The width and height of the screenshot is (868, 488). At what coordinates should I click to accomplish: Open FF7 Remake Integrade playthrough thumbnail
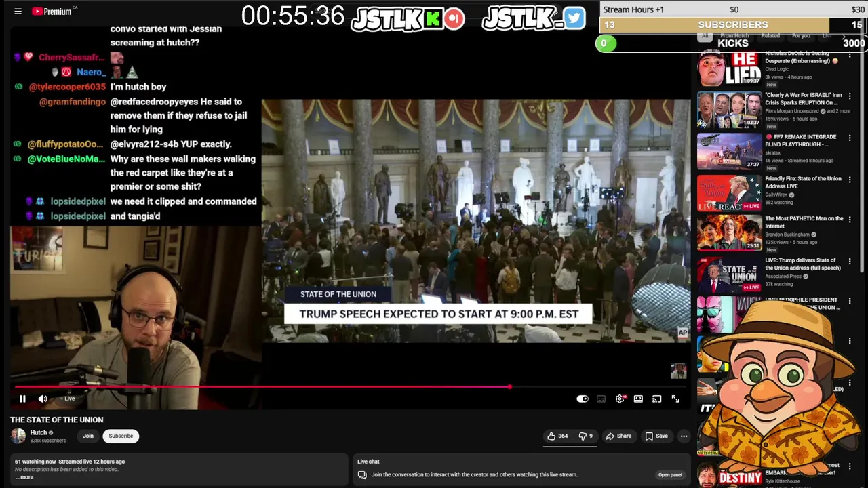(730, 150)
